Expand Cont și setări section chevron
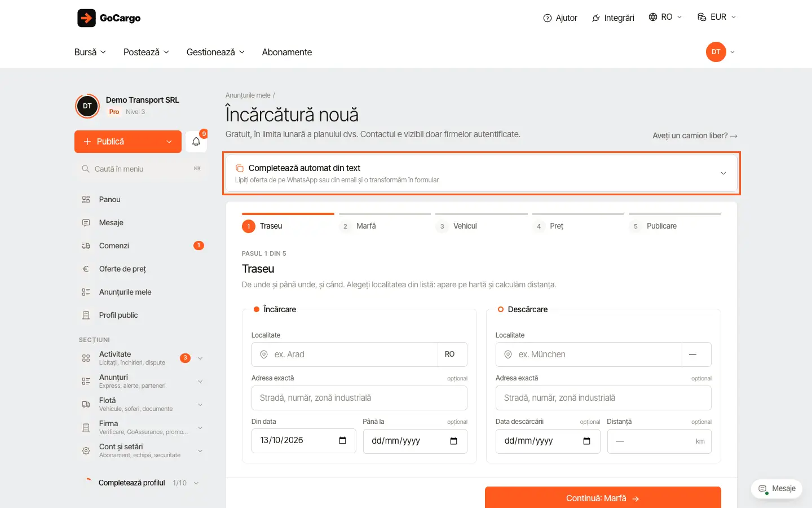 (x=200, y=451)
